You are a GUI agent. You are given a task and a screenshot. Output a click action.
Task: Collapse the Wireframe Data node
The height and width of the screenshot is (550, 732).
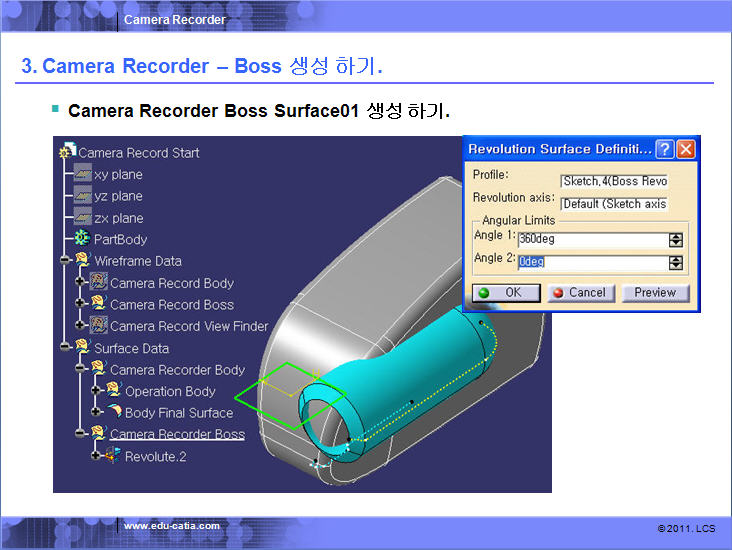tap(66, 261)
